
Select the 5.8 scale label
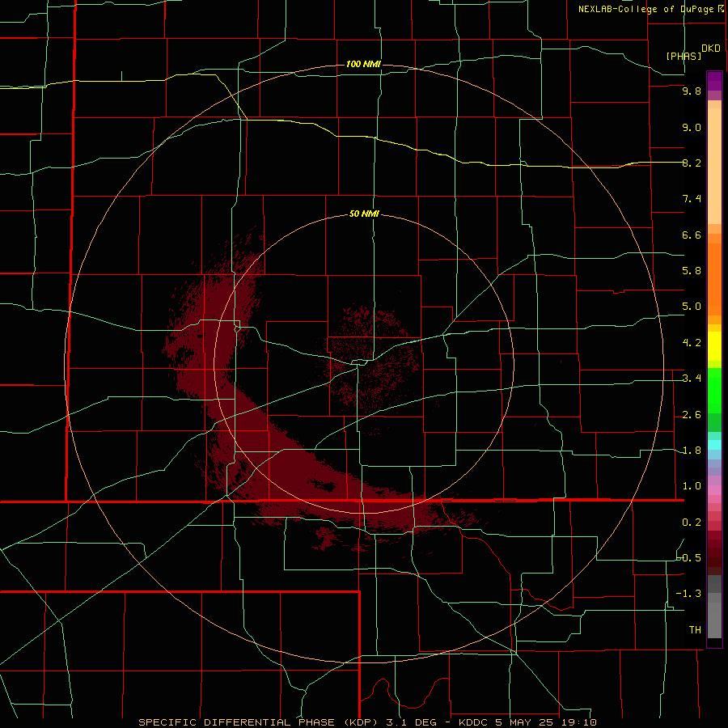coord(692,271)
